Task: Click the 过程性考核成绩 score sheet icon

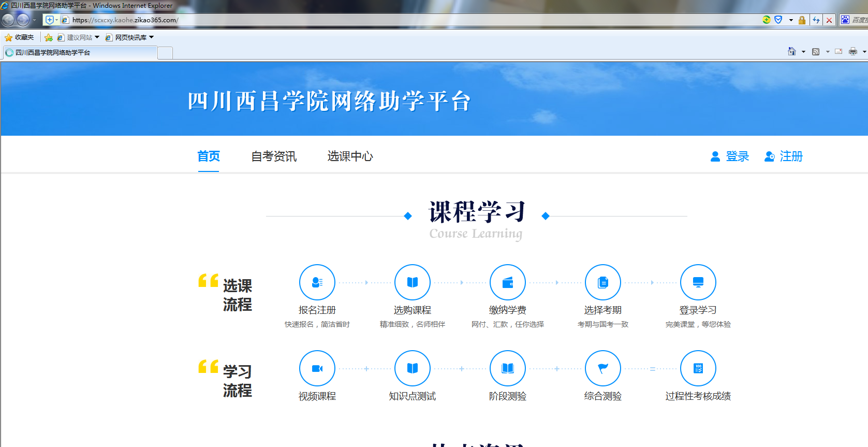Action: coord(698,368)
